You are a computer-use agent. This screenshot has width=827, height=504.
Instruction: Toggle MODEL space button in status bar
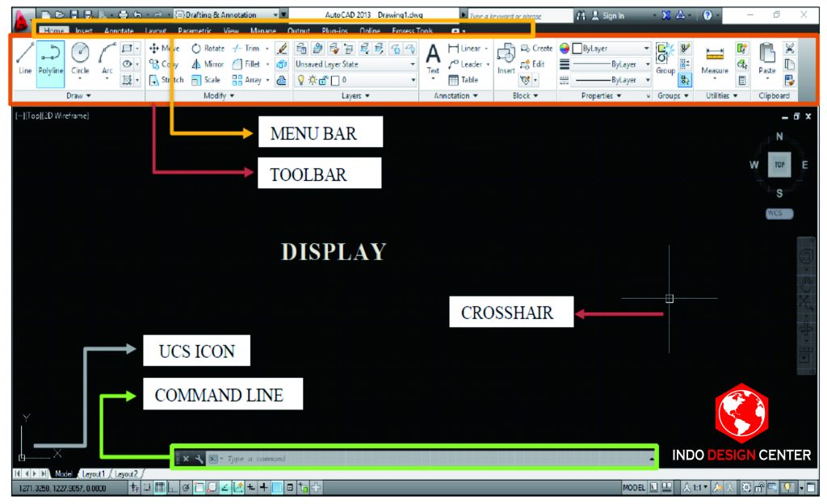point(633,488)
